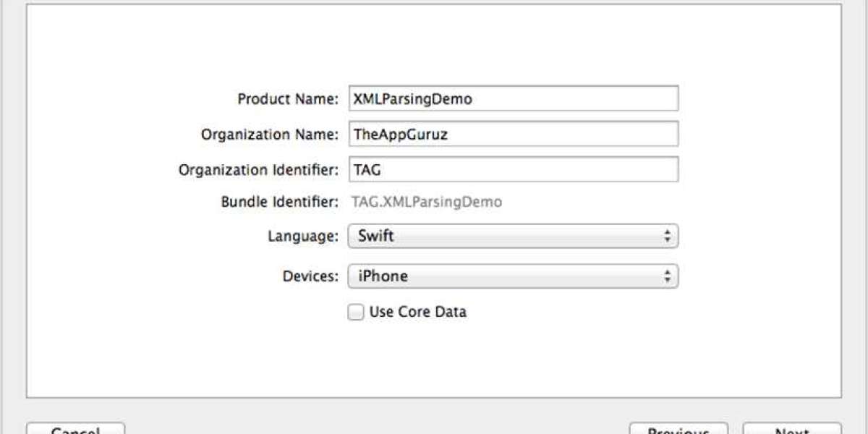This screenshot has width=868, height=434.
Task: Proceed with the Next button
Action: (792, 429)
